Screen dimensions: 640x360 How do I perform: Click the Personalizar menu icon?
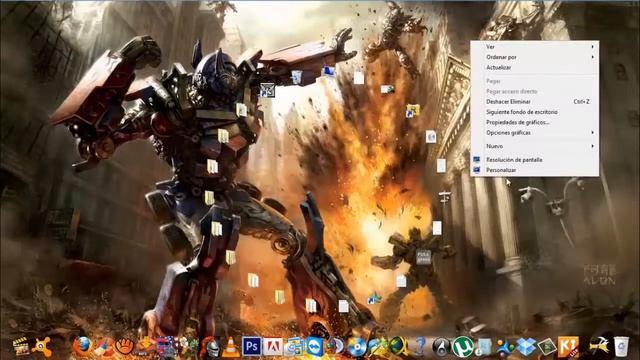tap(476, 170)
